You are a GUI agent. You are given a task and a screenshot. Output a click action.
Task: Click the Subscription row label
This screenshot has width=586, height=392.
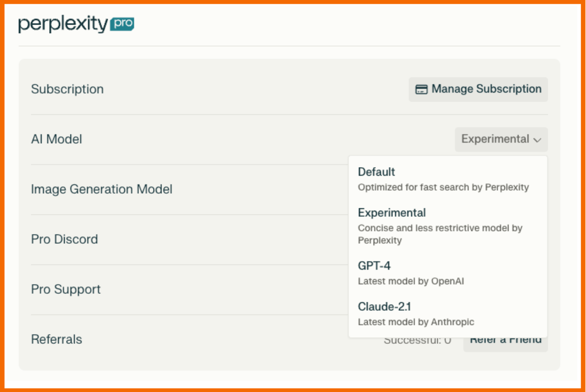67,89
